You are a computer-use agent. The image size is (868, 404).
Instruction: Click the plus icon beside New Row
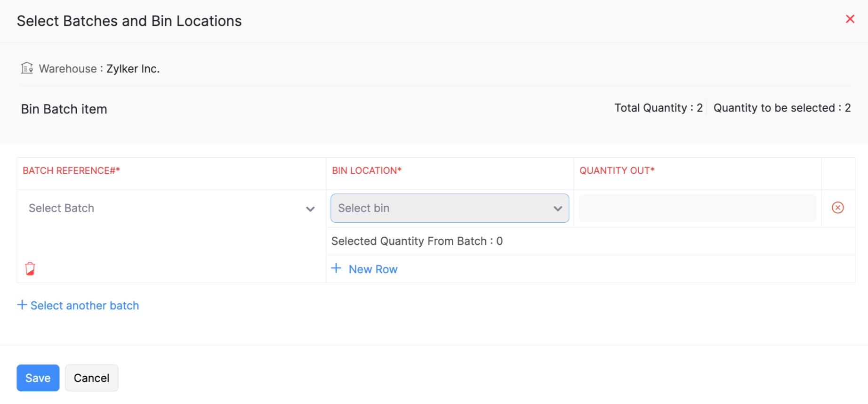tap(336, 268)
